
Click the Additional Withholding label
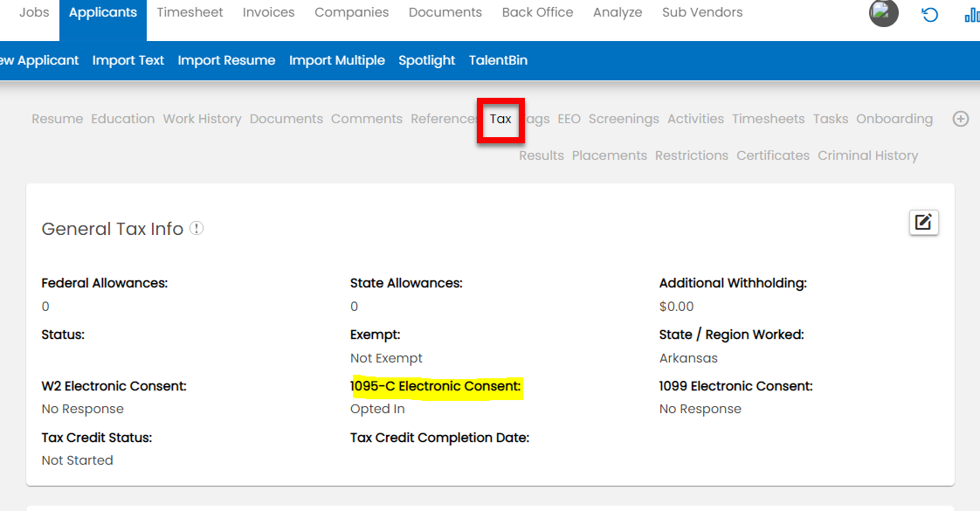tap(733, 283)
